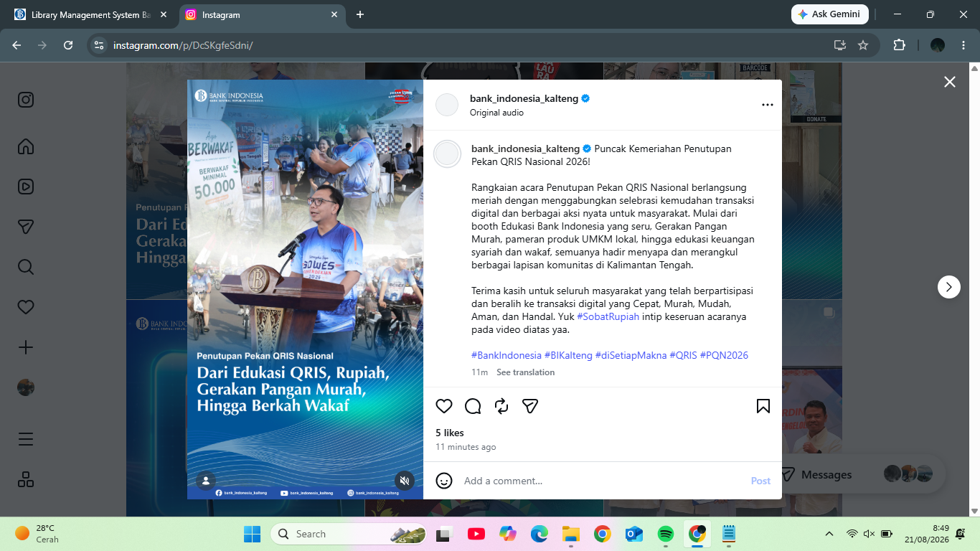Viewport: 980px width, 551px height.
Task: View site information icon in address bar
Action: point(100,45)
